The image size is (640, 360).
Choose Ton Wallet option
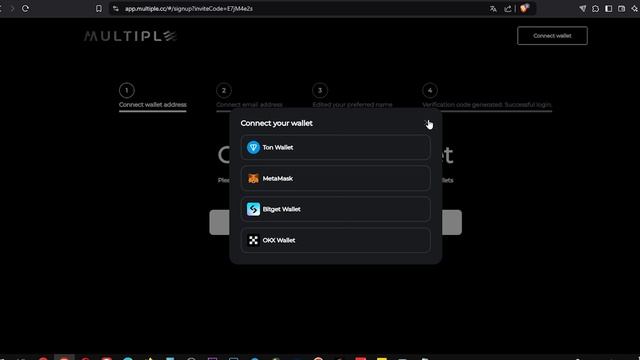coord(335,147)
